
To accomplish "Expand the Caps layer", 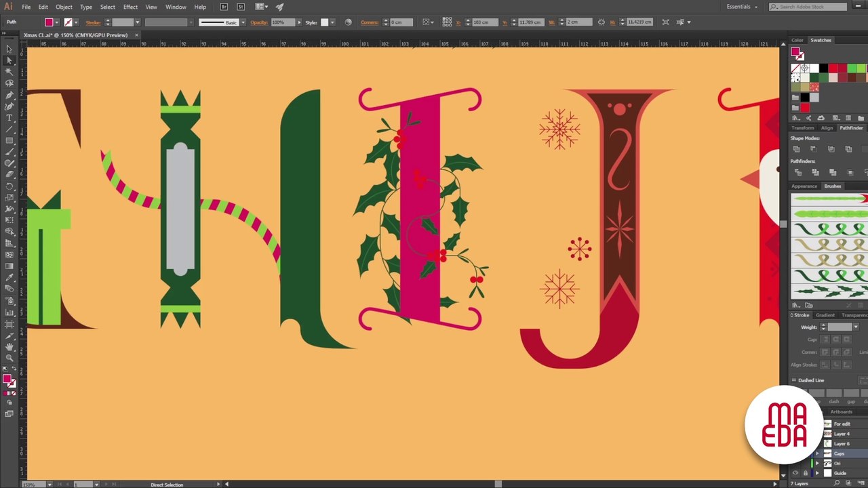I will tap(817, 453).
